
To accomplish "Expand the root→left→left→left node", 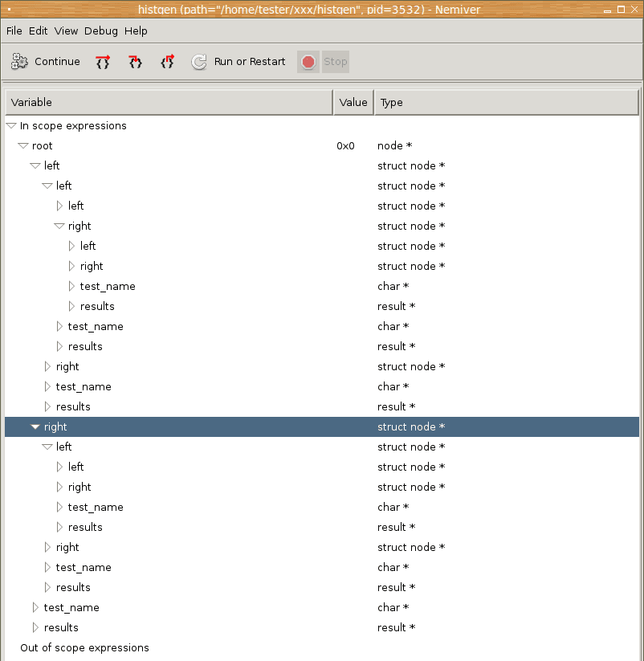I will pos(59,206).
